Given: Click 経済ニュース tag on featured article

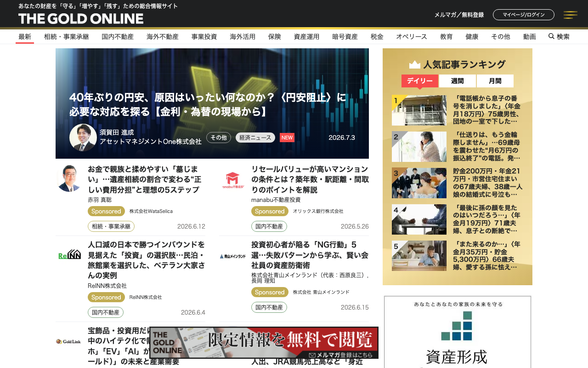Looking at the screenshot, I should click(x=255, y=138).
